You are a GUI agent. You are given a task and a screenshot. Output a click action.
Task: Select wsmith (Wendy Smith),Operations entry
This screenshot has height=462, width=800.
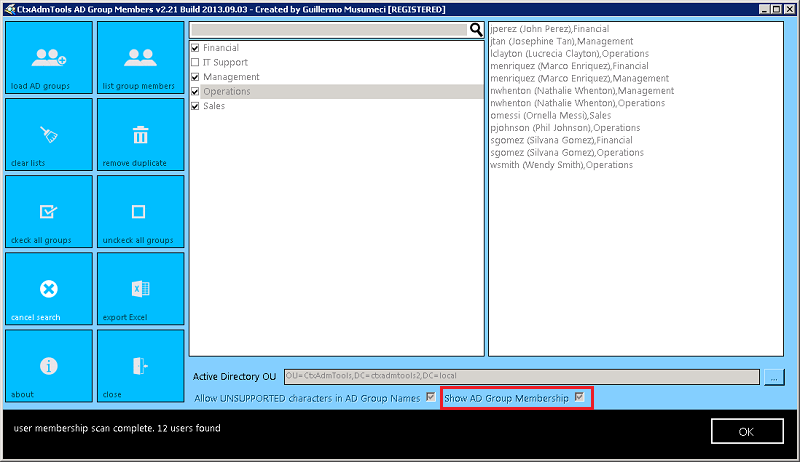point(562,165)
